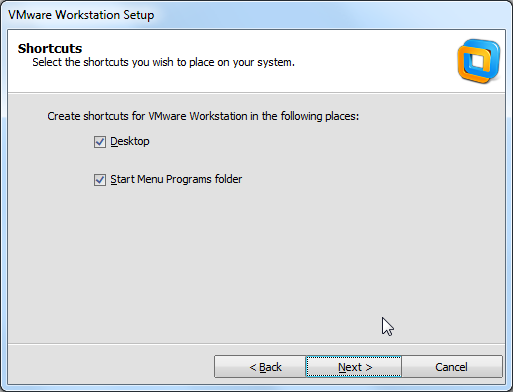Click the bold Shortcuts heading
This screenshot has height=392, width=513.
(50, 49)
